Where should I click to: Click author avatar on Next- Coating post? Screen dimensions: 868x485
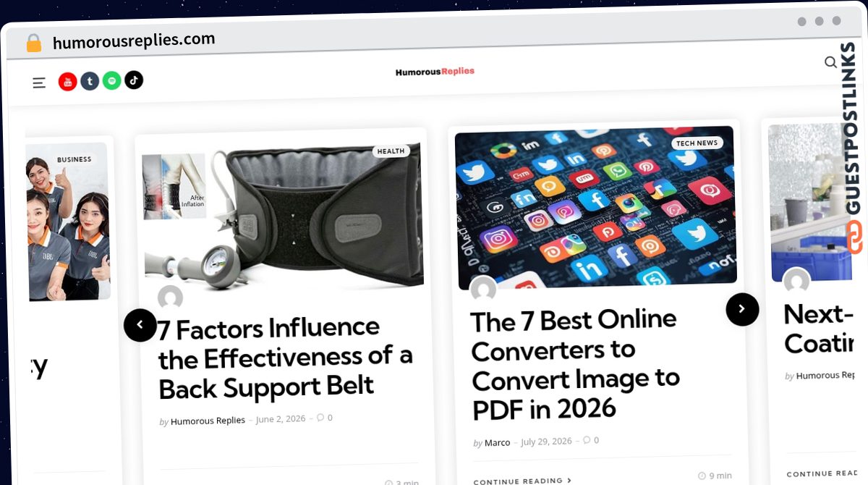pos(797,282)
